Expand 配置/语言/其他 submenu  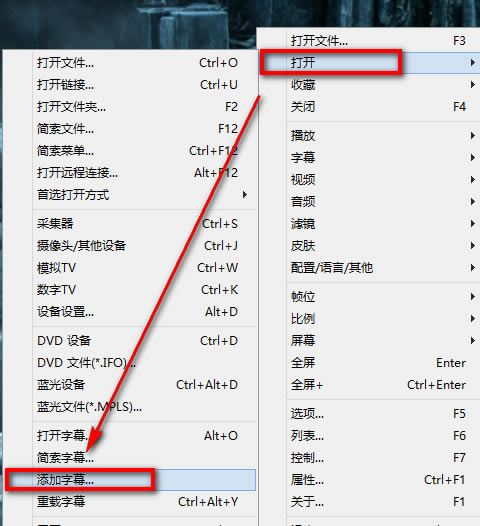pos(384,268)
